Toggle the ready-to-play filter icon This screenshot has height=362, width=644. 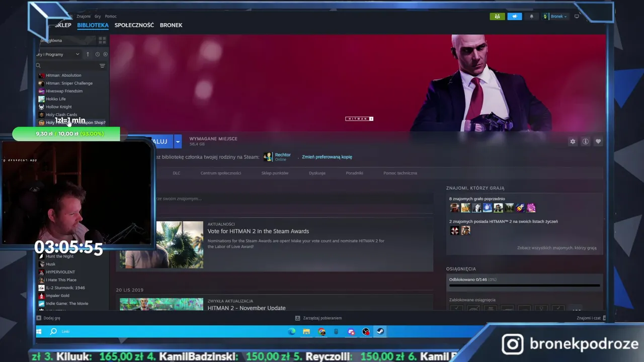(x=105, y=54)
